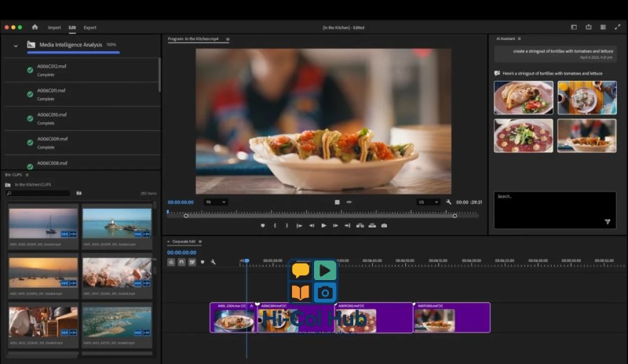Click the Export Frame camera icon
Viewport: 628px width, 364px height.
384,225
